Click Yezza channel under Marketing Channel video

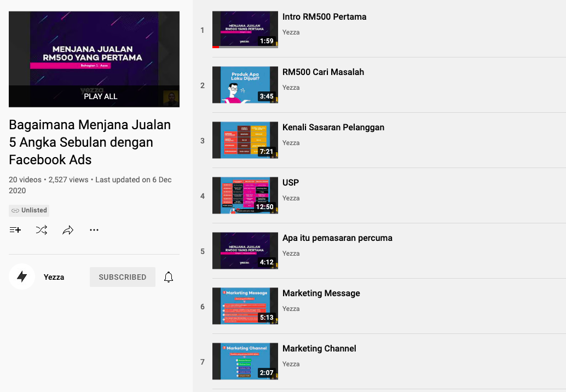[291, 364]
